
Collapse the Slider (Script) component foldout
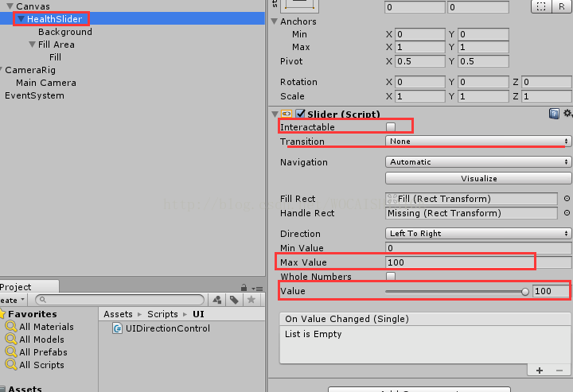coord(275,114)
